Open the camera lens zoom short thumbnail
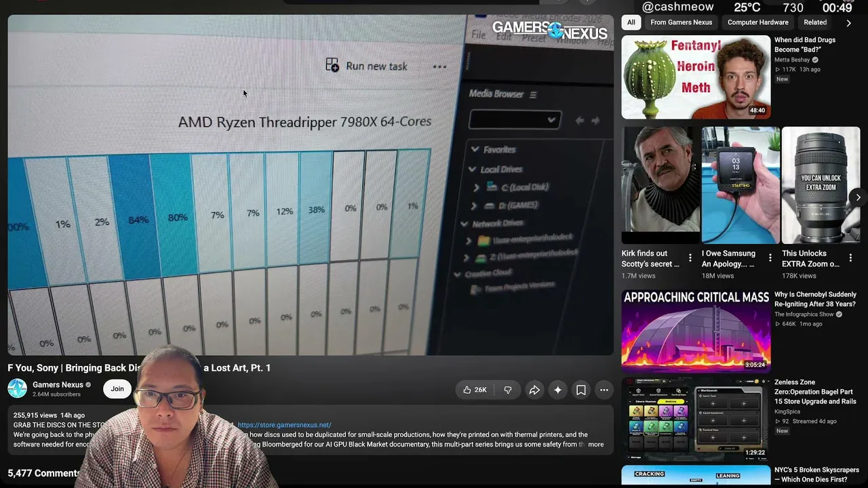 [821, 186]
